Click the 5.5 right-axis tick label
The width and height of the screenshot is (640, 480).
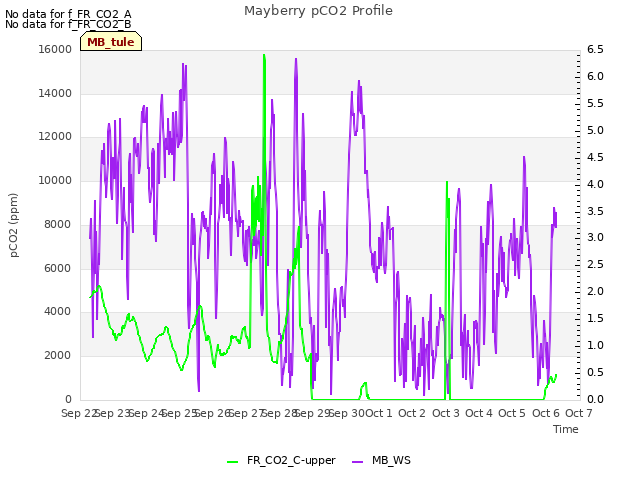tap(595, 103)
